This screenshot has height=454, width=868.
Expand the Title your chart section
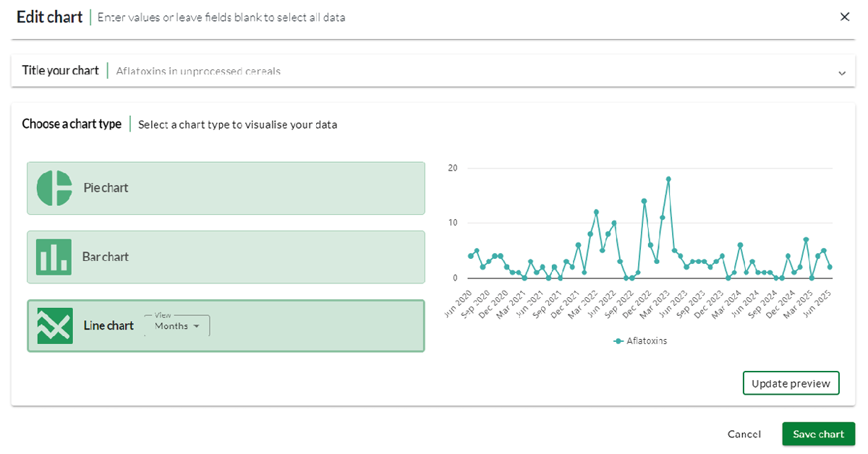click(x=841, y=72)
